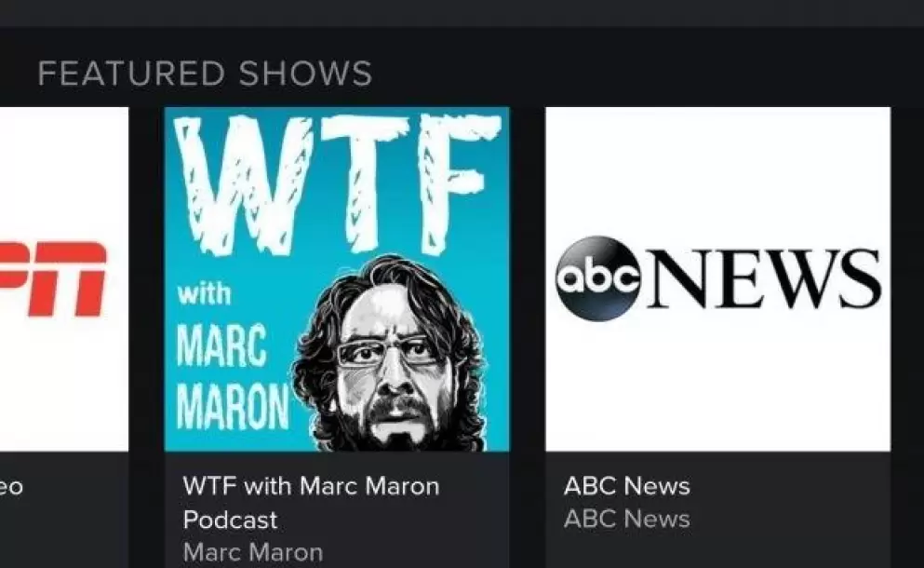Click the red ESPN logo
The width and height of the screenshot is (924, 568).
click(53, 278)
